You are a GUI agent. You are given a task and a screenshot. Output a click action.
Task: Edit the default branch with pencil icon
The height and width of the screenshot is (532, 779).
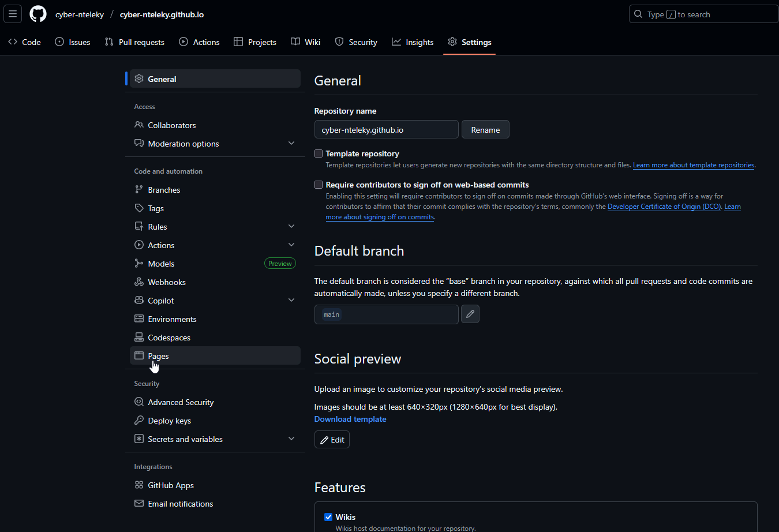click(470, 314)
